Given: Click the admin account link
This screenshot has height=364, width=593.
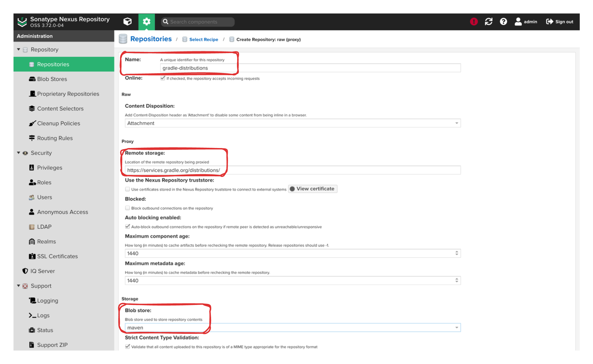Looking at the screenshot, I should 526,22.
